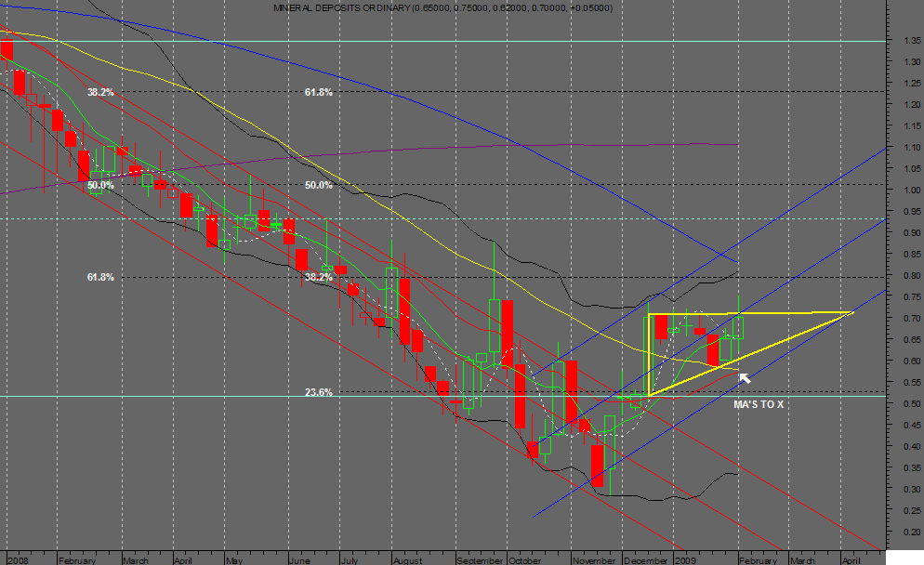Image resolution: width=924 pixels, height=565 pixels.
Task: Click the 0.85 price axis label
Action: pyautogui.click(x=912, y=255)
